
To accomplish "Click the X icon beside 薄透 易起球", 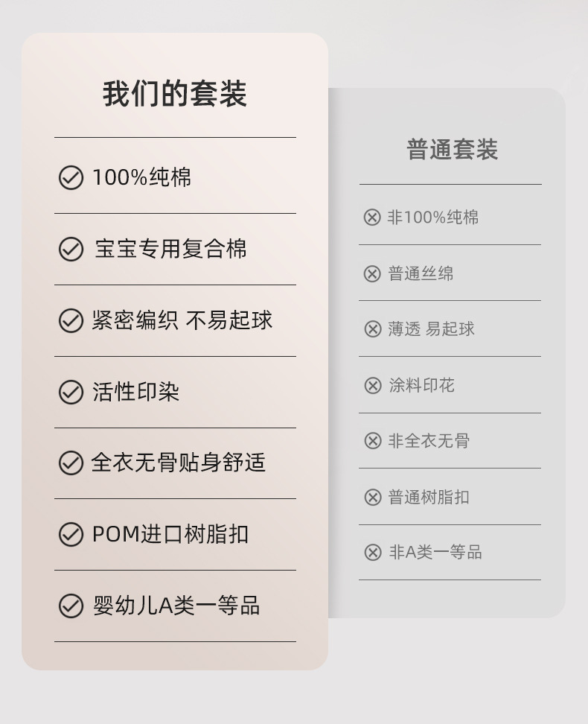I will tap(373, 329).
